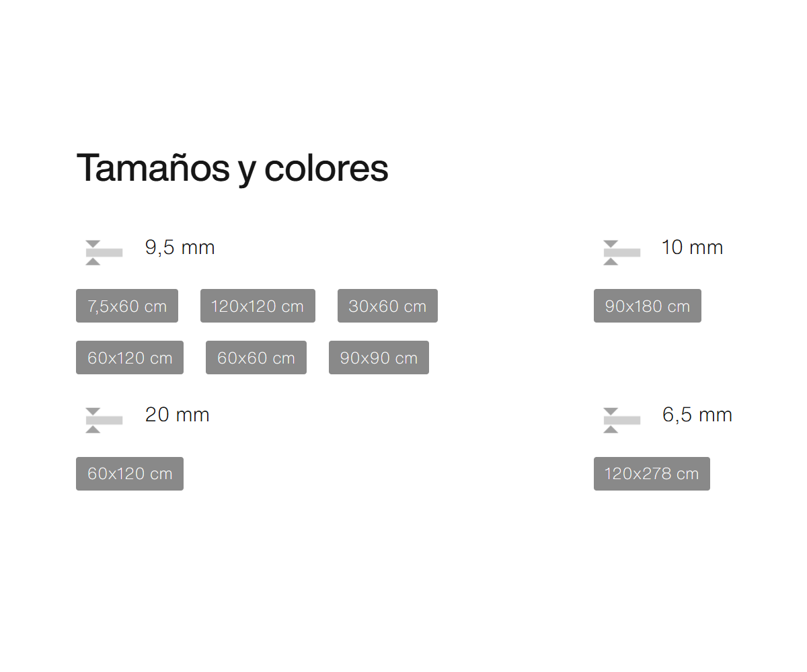
Task: Choose the 120x278 cm size
Action: 652,474
